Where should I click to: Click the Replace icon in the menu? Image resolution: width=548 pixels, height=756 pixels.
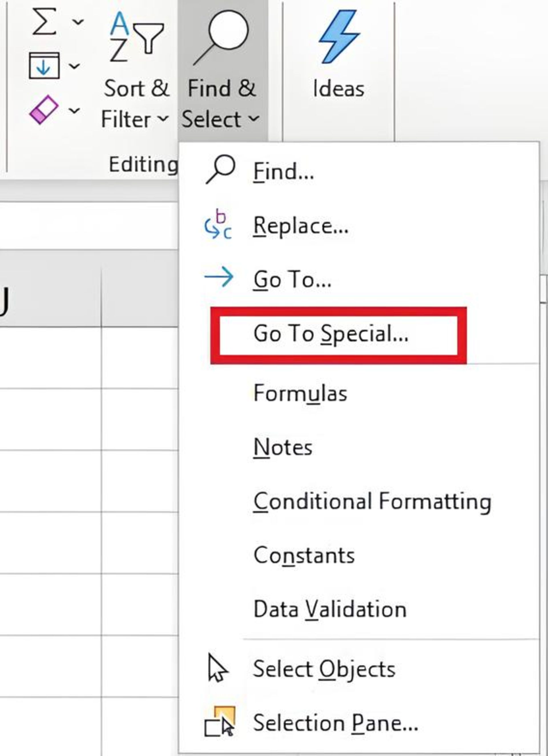point(218,224)
